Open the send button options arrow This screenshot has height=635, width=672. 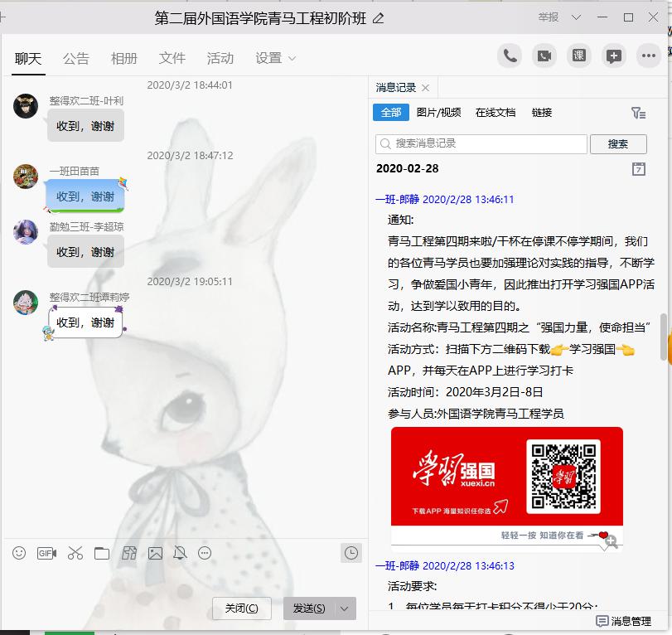345,608
